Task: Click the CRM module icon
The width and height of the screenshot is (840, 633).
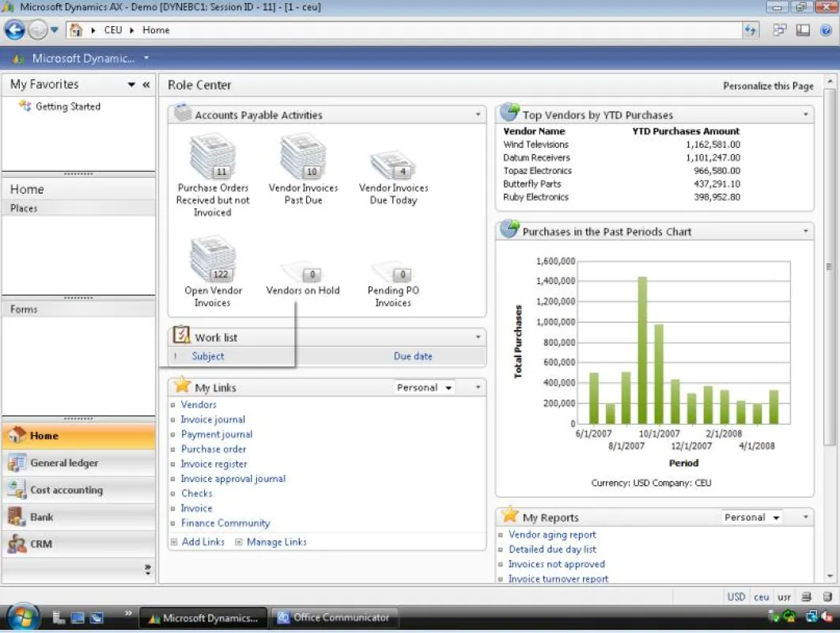Action: 17,544
